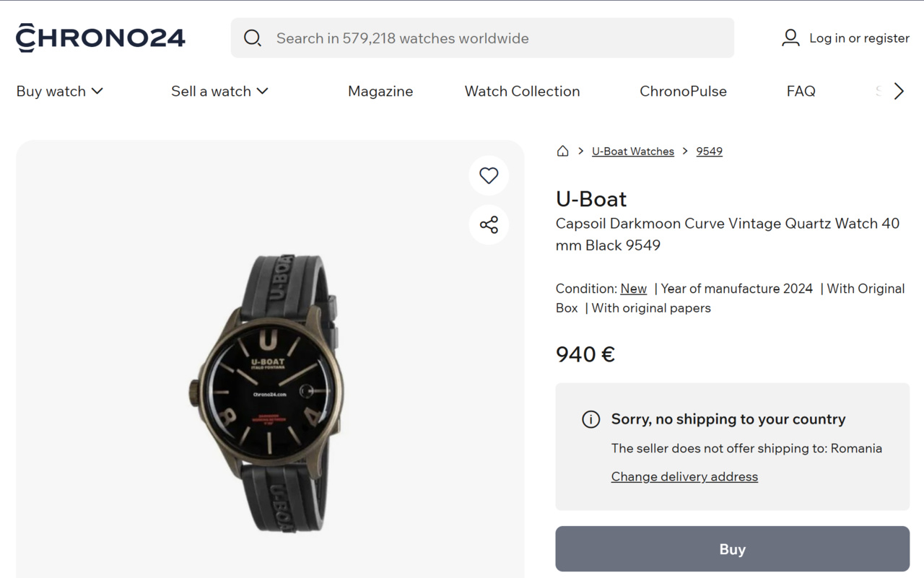
Task: Click Change delivery address link
Action: point(684,476)
